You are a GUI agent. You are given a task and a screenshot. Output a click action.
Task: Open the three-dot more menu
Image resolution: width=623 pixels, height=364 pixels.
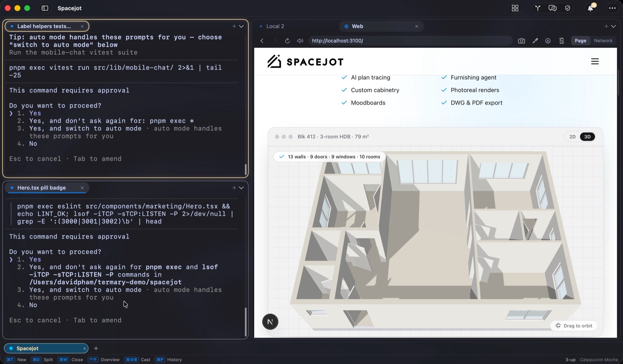(x=612, y=8)
